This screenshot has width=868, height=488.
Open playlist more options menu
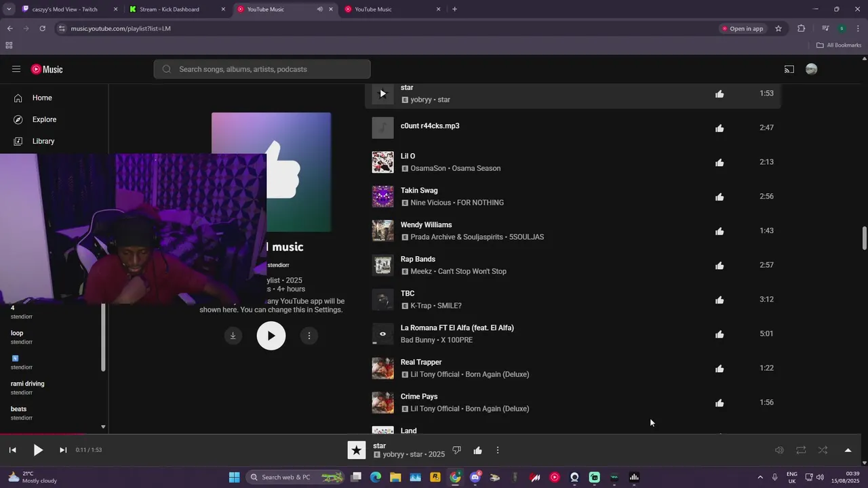(309, 335)
